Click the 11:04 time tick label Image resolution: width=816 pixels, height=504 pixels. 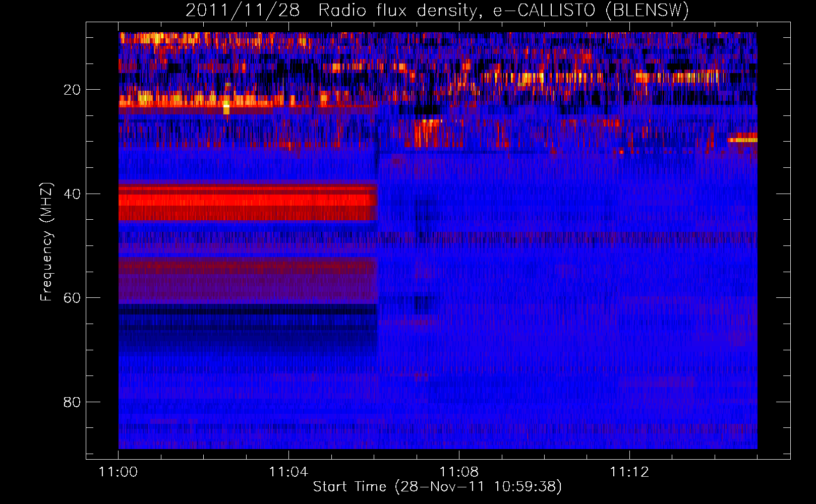[288, 472]
